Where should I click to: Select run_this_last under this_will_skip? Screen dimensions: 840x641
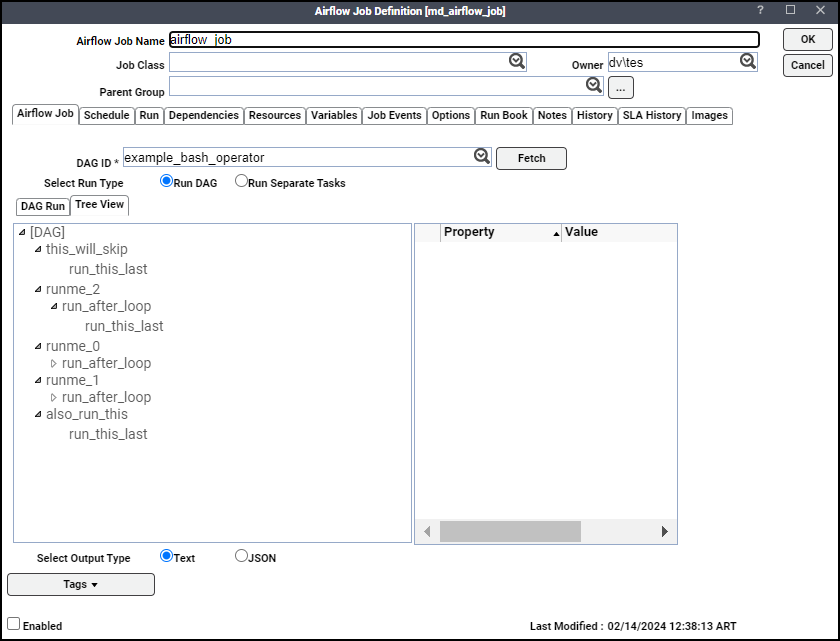pyautogui.click(x=108, y=269)
